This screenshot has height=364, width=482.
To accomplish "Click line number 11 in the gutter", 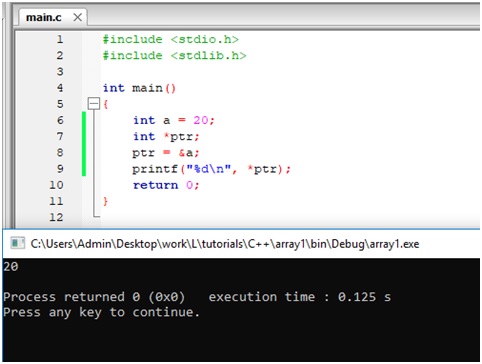I will [x=56, y=201].
